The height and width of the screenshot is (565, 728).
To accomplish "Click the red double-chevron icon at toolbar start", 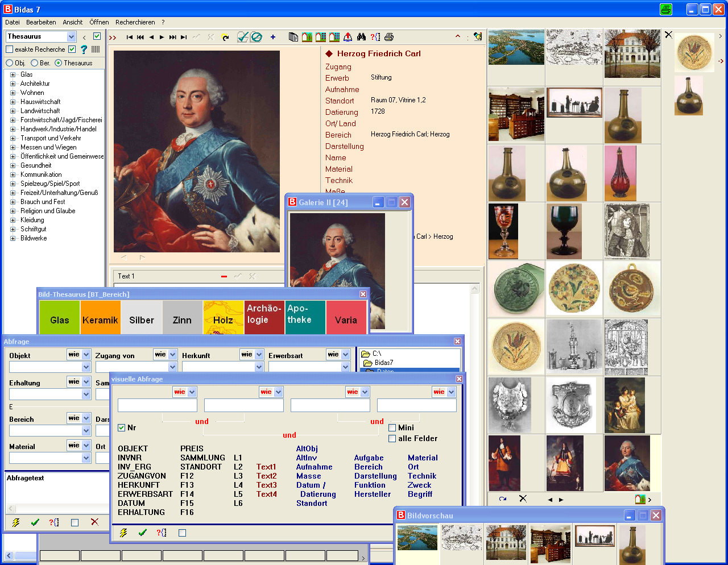I will click(113, 38).
